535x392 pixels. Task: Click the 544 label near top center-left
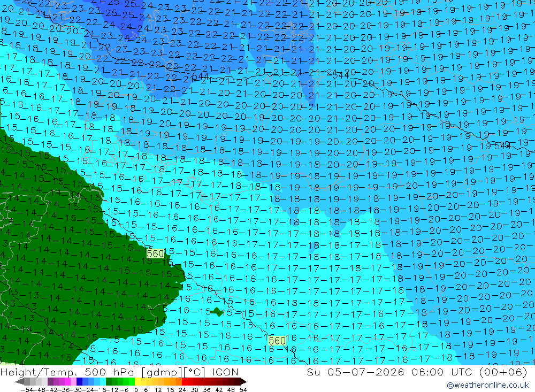click(x=200, y=76)
